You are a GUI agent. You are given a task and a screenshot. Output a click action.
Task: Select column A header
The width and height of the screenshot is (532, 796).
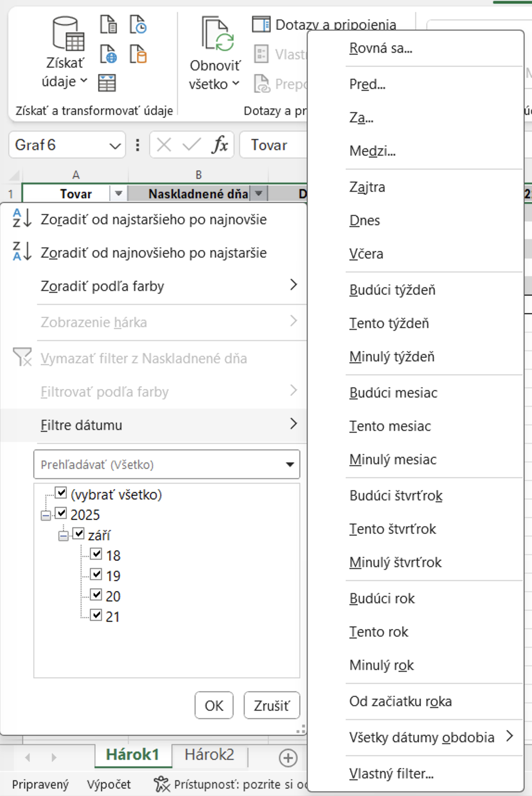(x=76, y=175)
